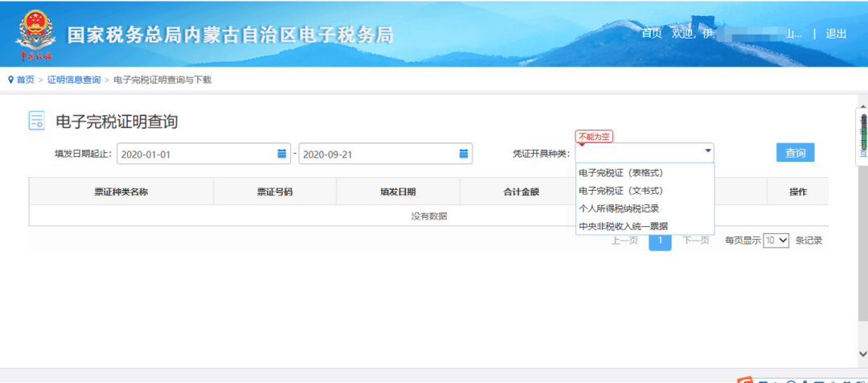Go to next page 下一页

click(696, 241)
